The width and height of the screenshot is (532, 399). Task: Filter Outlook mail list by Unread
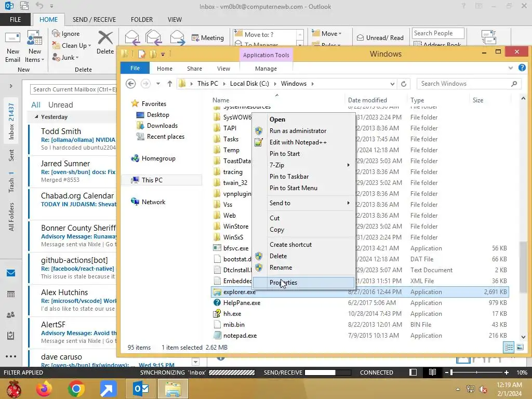pyautogui.click(x=60, y=104)
